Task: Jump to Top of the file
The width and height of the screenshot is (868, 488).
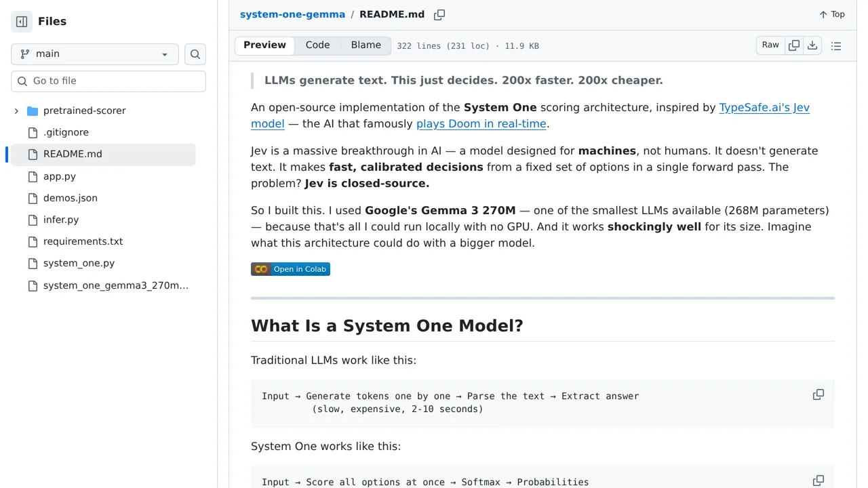Action: pyautogui.click(x=832, y=14)
